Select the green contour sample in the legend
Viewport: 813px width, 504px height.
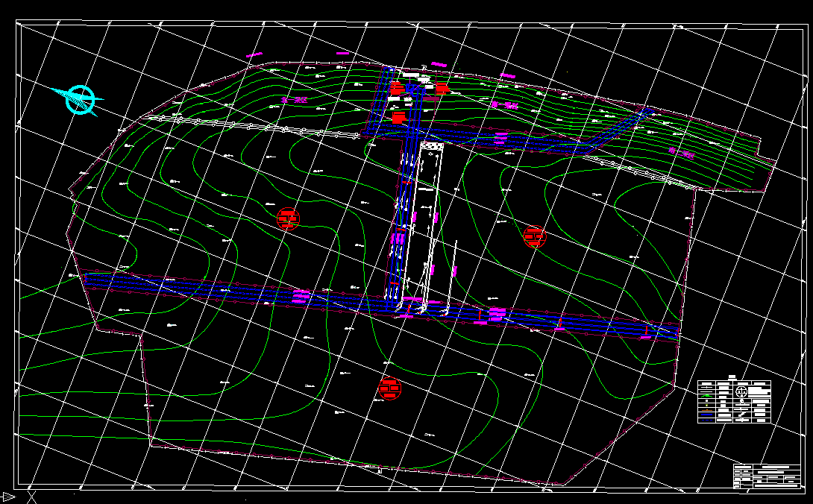(x=706, y=396)
